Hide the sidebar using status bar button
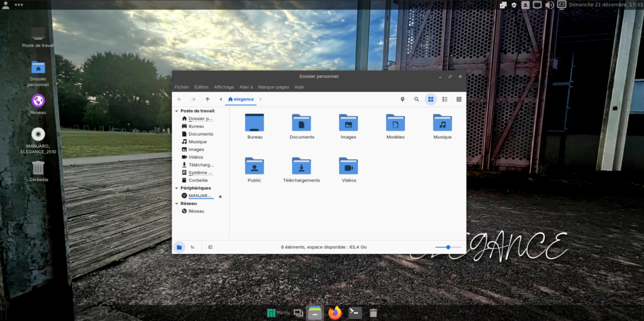Viewport: 644px width, 321px height. coord(210,247)
